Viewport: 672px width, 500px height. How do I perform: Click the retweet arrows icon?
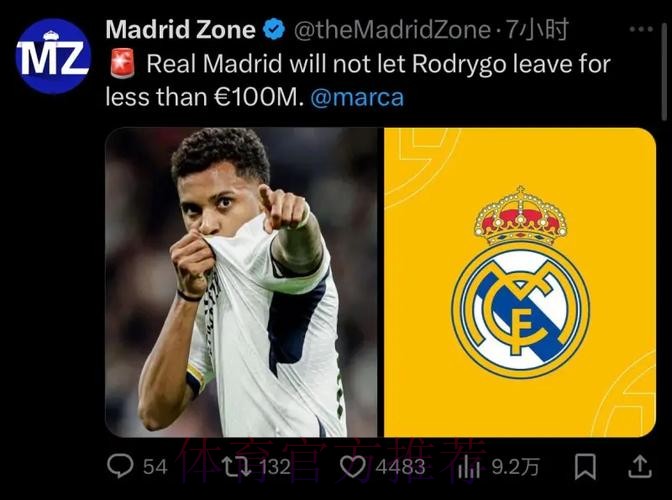[x=237, y=466]
